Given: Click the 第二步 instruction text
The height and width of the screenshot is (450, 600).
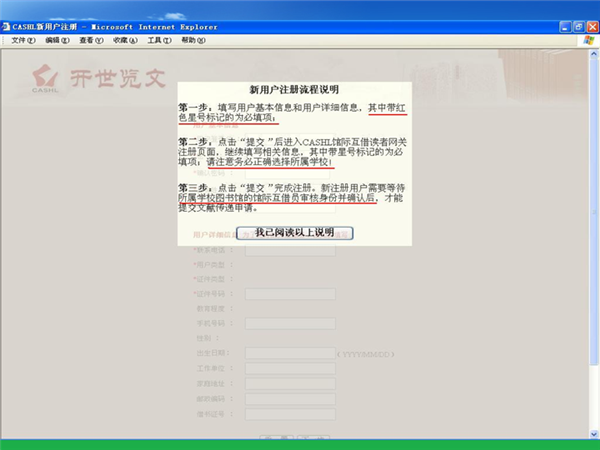Looking at the screenshot, I should coord(293,152).
